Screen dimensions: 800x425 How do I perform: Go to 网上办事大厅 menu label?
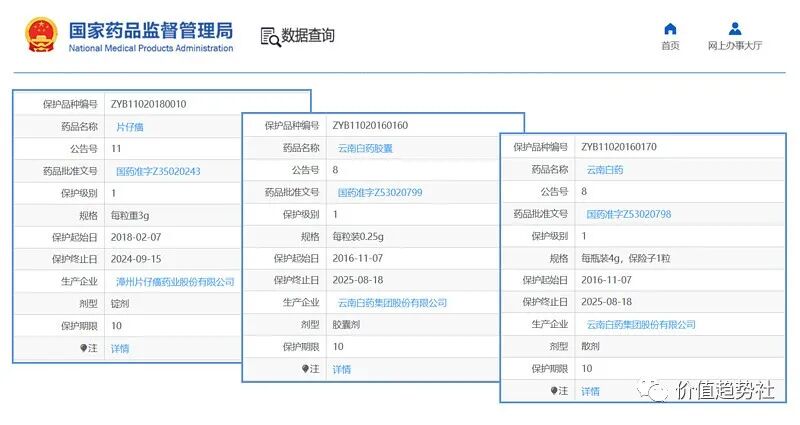click(x=735, y=46)
